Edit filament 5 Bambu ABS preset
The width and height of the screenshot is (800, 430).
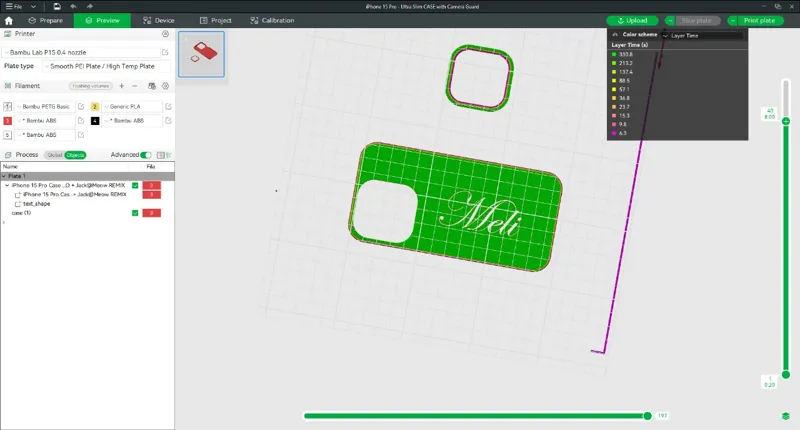(81, 135)
